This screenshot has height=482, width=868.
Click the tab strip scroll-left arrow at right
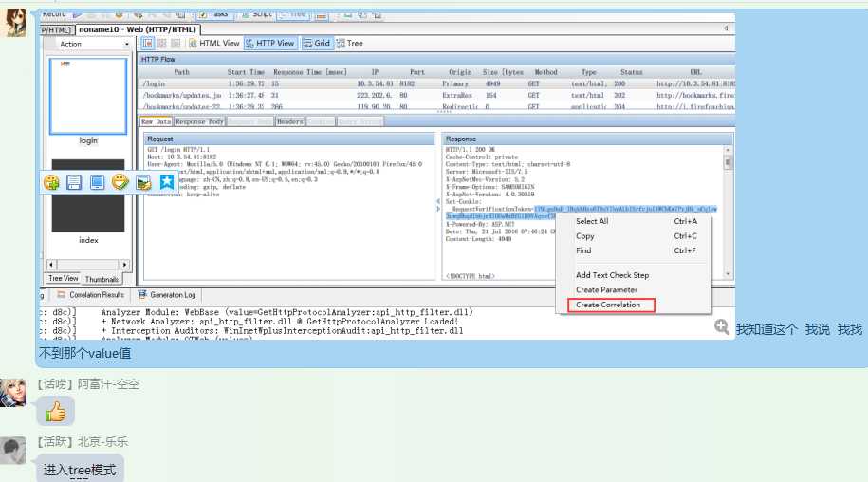[726, 28]
